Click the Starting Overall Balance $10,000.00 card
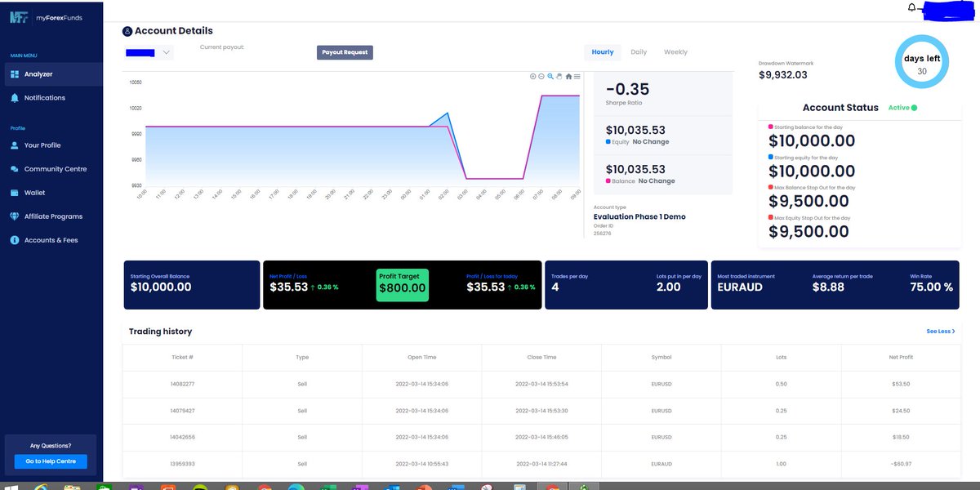980x490 pixels. pyautogui.click(x=192, y=285)
